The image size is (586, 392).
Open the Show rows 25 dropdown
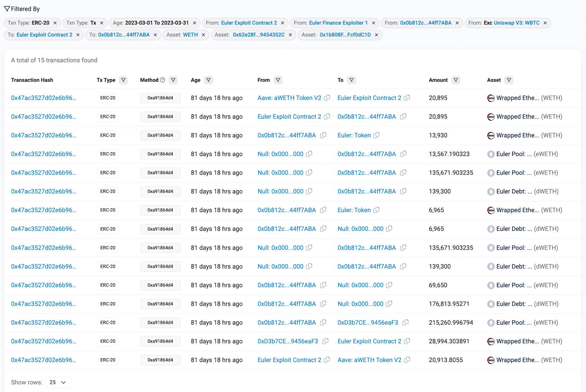[x=58, y=382]
